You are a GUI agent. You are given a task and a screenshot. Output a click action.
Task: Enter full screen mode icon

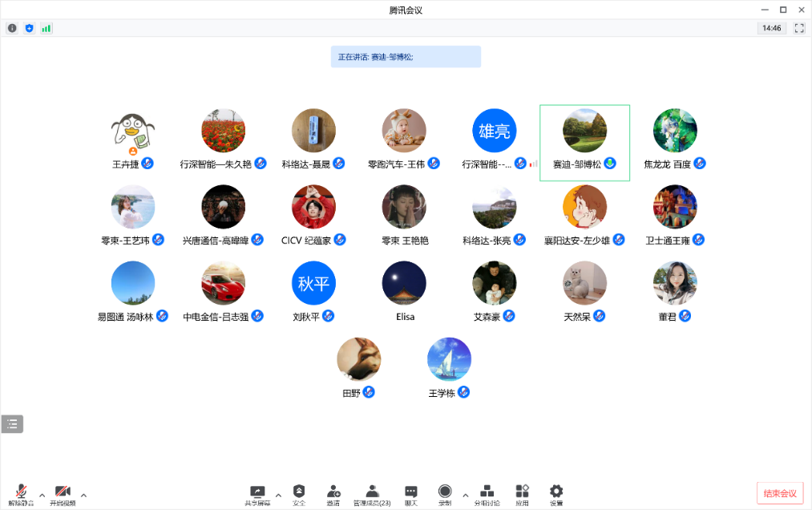[x=799, y=29]
